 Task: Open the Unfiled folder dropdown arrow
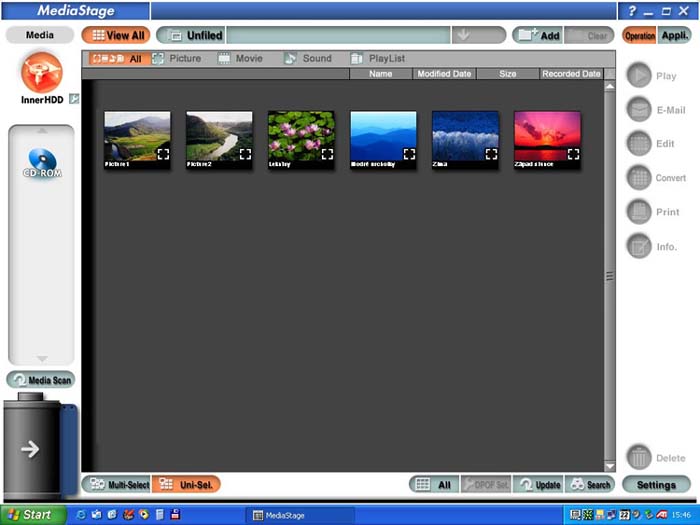[463, 35]
